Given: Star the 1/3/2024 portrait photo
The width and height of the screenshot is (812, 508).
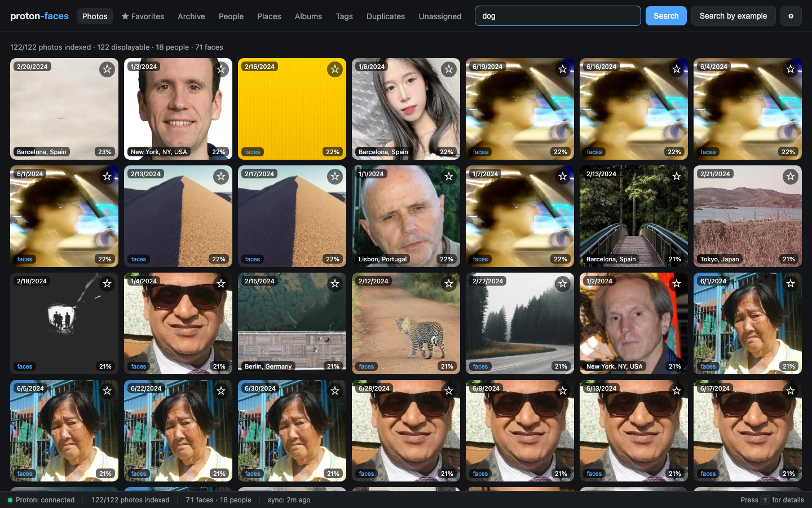Looking at the screenshot, I should point(221,69).
